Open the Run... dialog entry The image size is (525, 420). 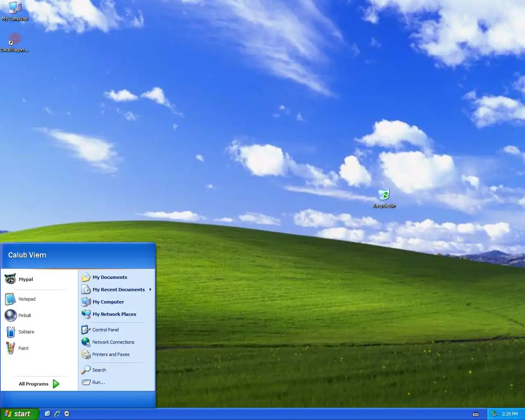(116, 382)
